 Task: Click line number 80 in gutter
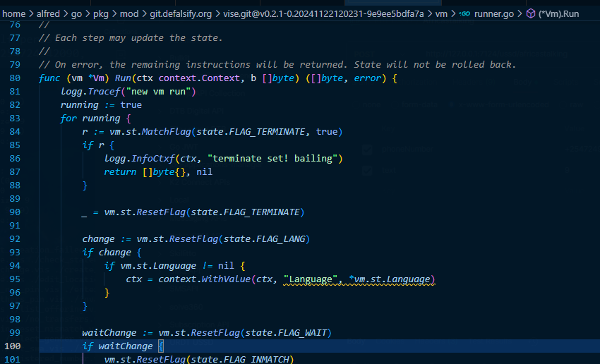point(14,78)
